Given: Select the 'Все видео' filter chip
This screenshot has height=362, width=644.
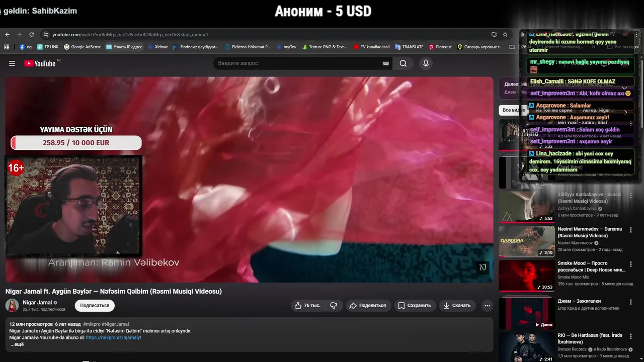Looking at the screenshot, I should click(x=514, y=110).
